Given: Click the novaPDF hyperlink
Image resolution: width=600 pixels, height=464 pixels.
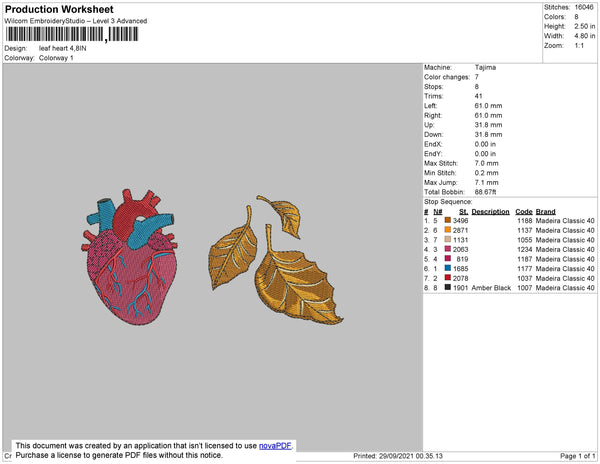Looking at the screenshot, I should click(x=275, y=446).
